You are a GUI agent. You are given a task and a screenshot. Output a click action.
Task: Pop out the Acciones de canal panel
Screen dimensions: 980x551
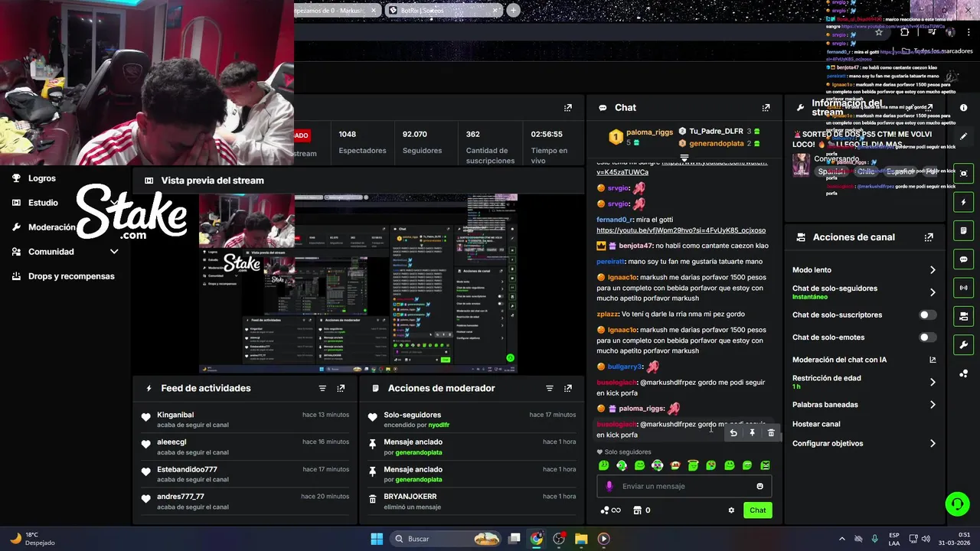pos(929,237)
